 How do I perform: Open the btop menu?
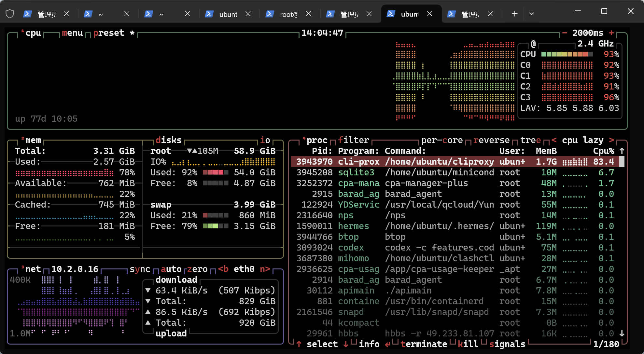click(x=72, y=33)
